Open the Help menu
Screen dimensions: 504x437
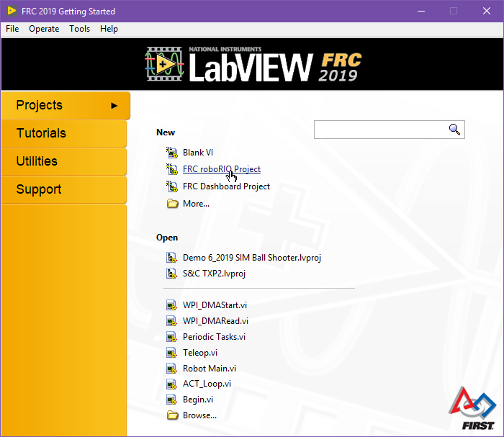(109, 29)
